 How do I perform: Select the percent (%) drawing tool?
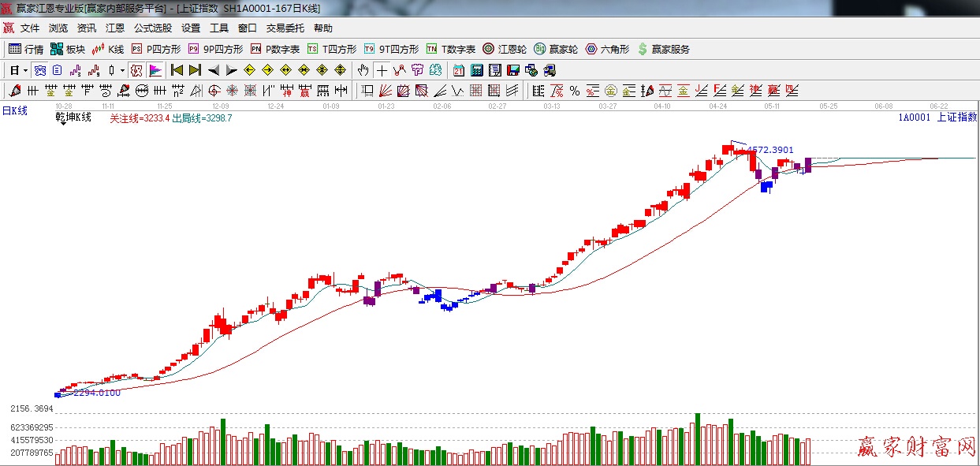575,91
